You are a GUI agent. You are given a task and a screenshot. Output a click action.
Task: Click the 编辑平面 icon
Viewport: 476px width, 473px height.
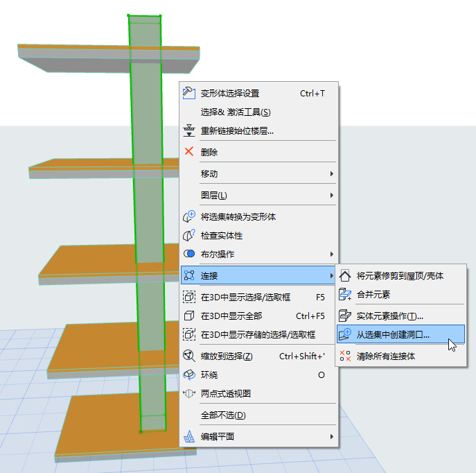click(189, 436)
